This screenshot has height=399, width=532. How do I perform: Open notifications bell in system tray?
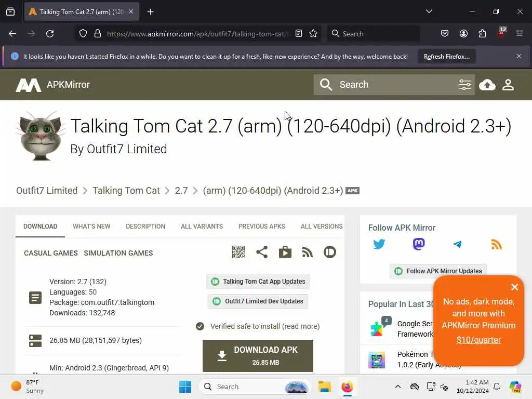(x=497, y=387)
